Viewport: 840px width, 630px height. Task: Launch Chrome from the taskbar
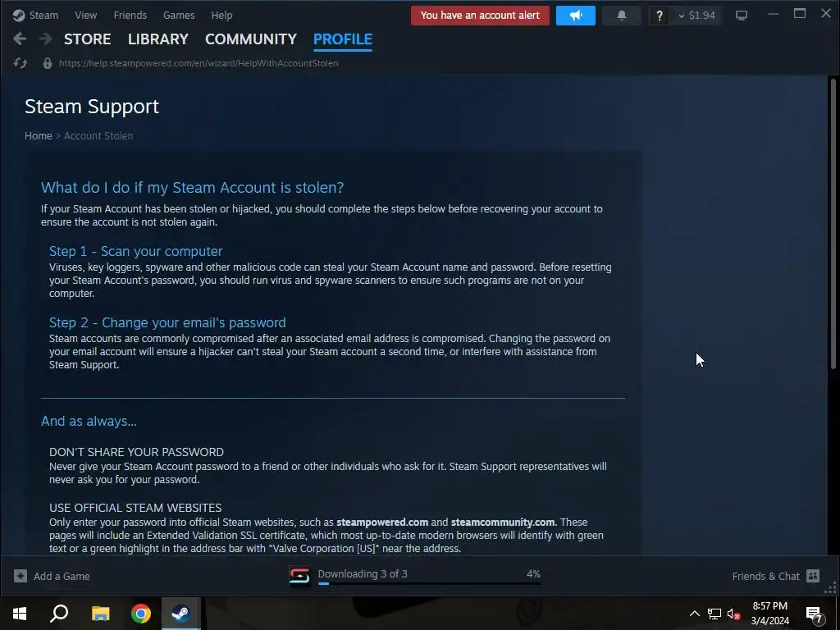(x=141, y=614)
